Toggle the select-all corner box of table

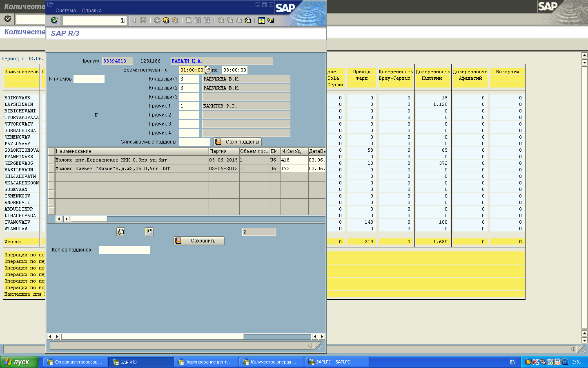click(x=51, y=151)
